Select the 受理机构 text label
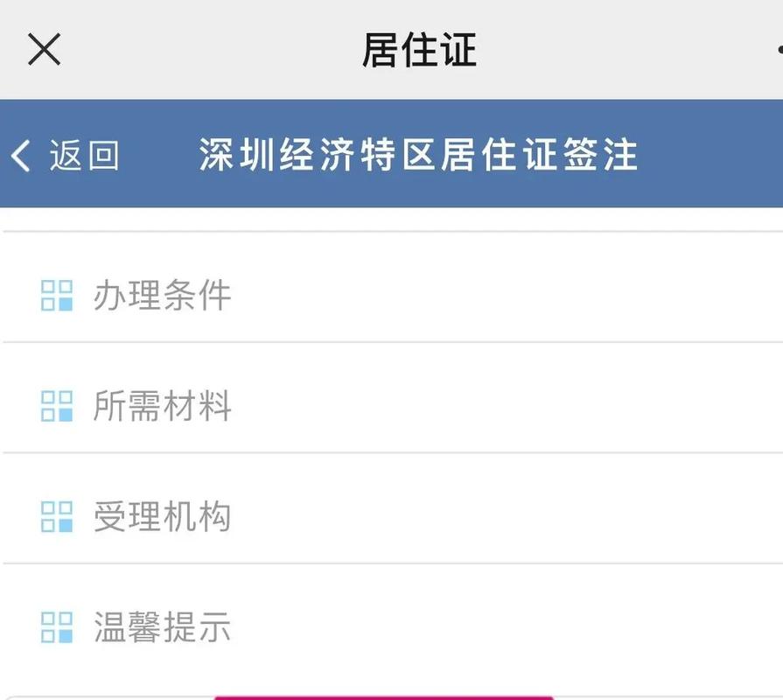This screenshot has width=783, height=700. click(163, 517)
